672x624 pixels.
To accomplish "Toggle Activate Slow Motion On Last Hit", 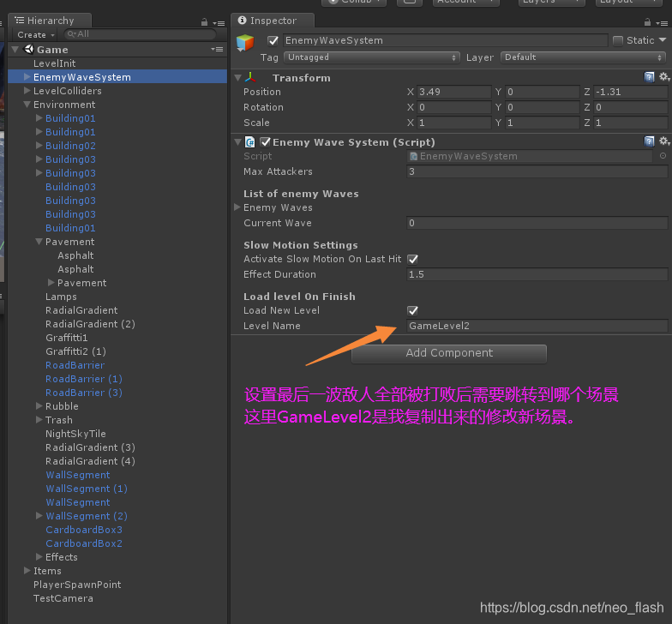I will (x=413, y=259).
